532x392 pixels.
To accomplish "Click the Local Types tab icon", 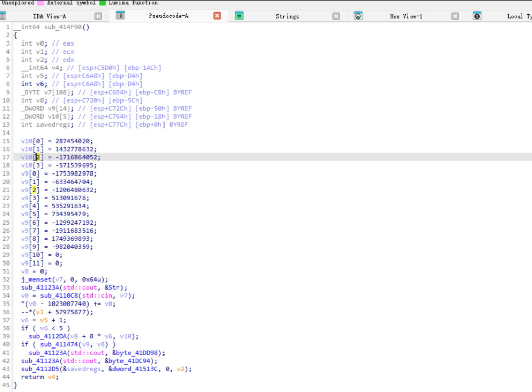I will 477,16.
